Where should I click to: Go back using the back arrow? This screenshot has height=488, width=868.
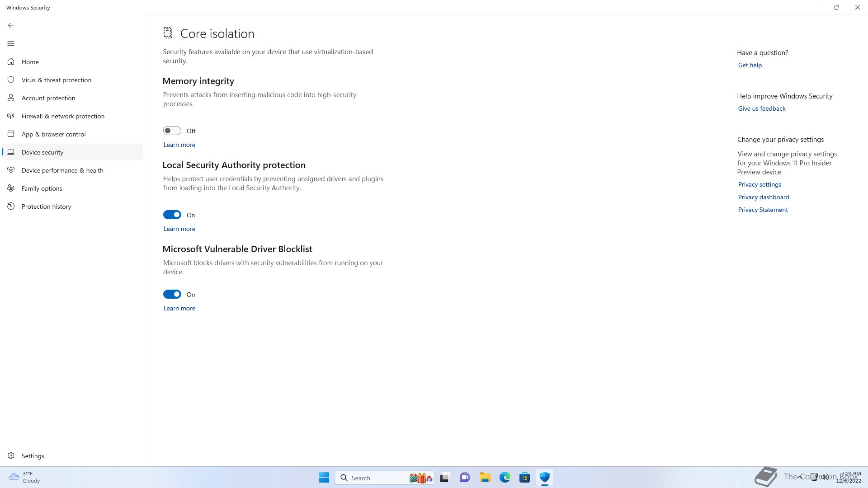pyautogui.click(x=11, y=25)
